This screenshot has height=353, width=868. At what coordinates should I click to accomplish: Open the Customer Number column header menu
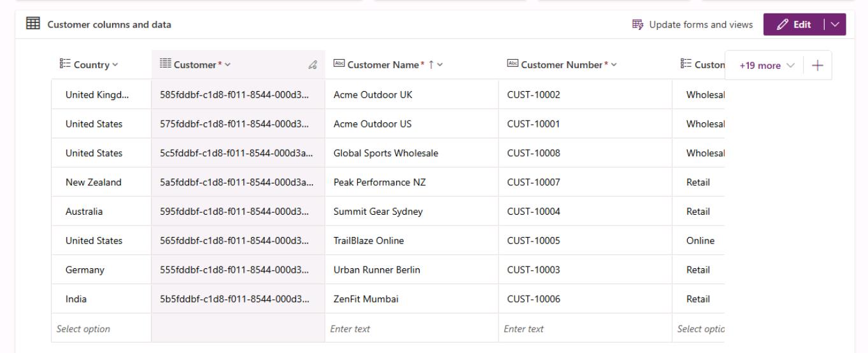[x=614, y=65]
